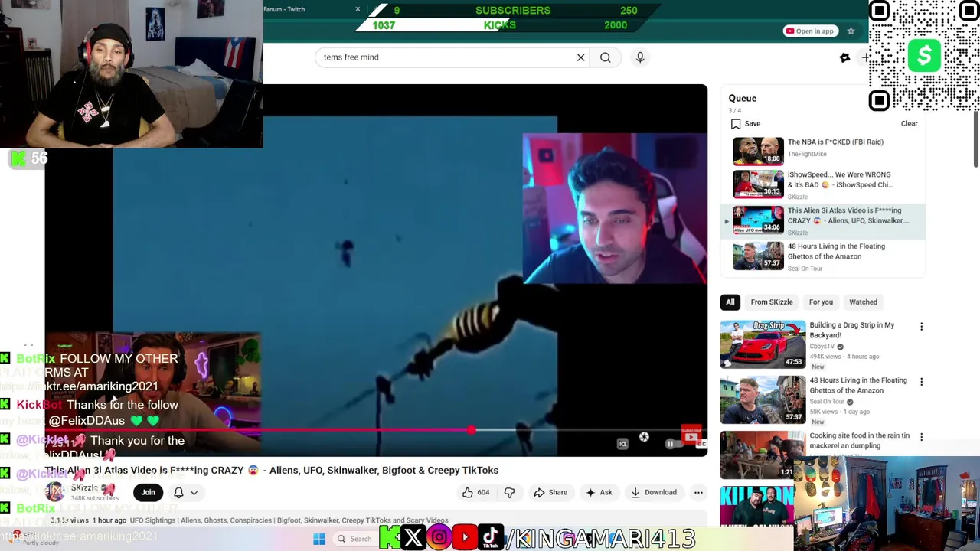The height and width of the screenshot is (551, 980).
Task: Toggle closed captions CC button
Action: [701, 444]
